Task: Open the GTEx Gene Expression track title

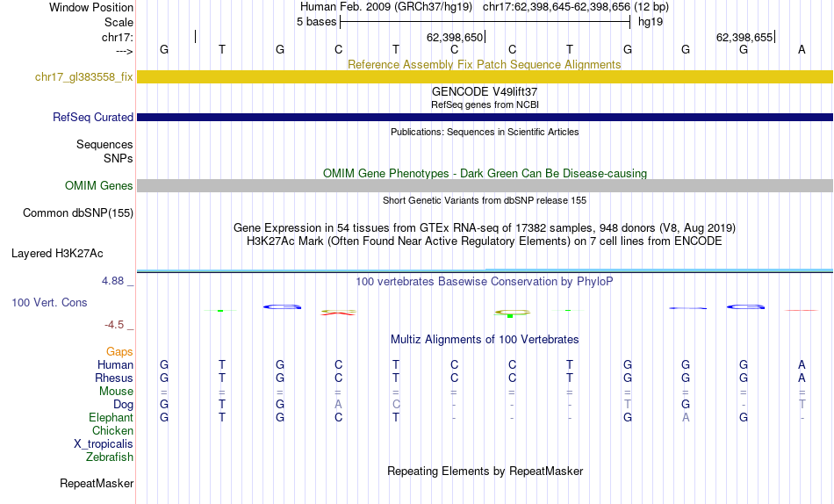Action: click(485, 227)
